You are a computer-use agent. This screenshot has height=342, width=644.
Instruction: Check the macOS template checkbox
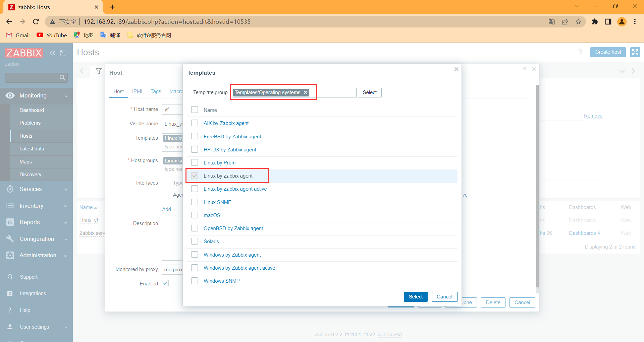195,215
